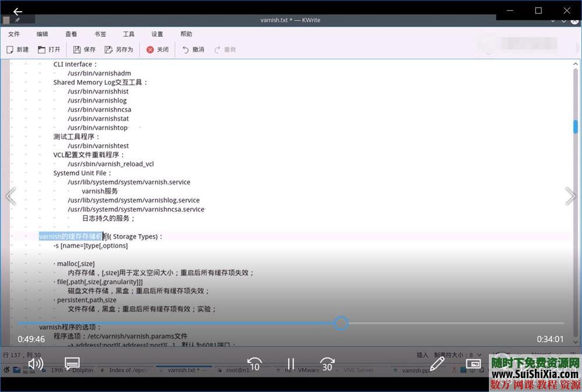Switch to the VNC Server taskbar window
The image size is (582, 392).
click(x=359, y=370)
